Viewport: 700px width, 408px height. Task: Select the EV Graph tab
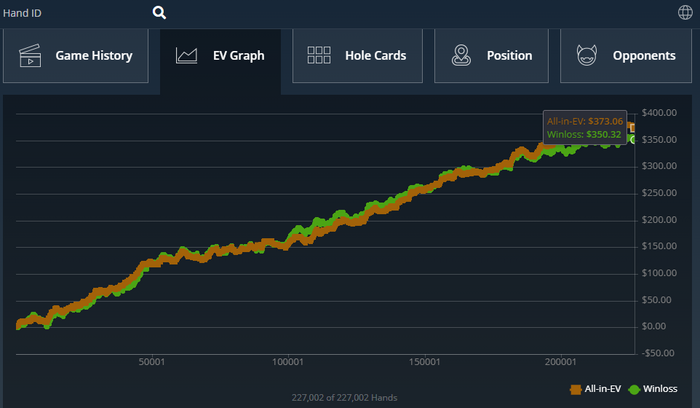[x=221, y=61]
